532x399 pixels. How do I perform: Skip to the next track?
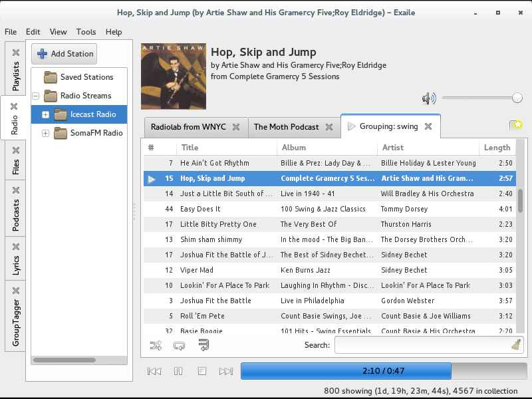(226, 371)
